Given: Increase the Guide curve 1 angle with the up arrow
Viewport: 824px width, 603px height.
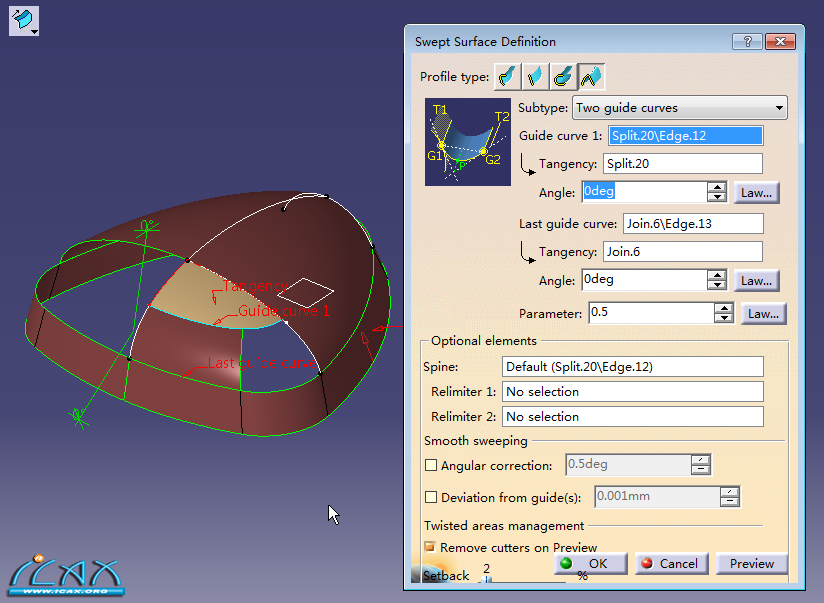Looking at the screenshot, I should (716, 187).
